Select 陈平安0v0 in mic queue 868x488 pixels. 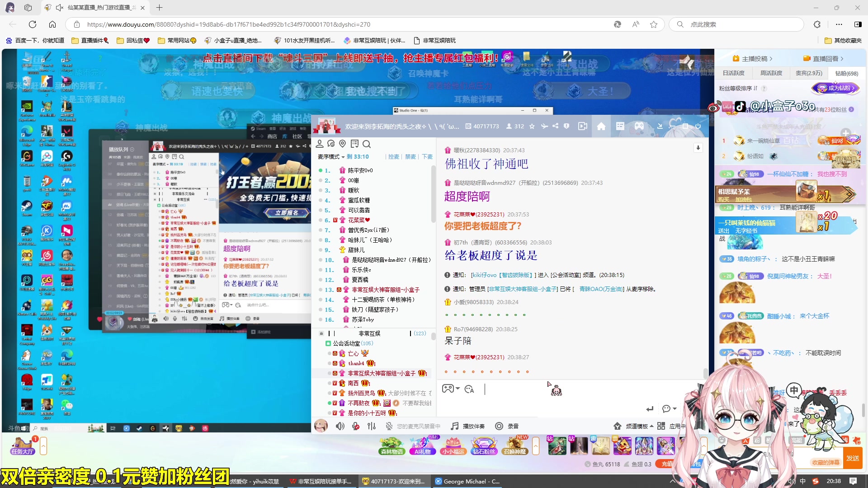tap(360, 170)
